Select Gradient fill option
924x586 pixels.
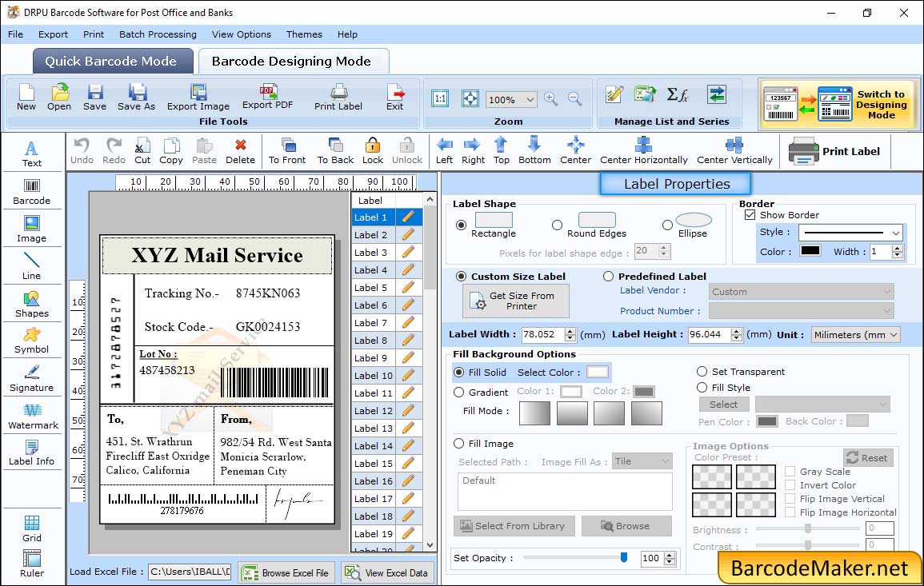coord(459,393)
